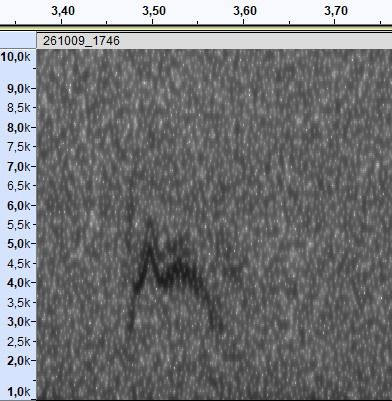Click the 5,0k frequency scale label

tap(19, 244)
